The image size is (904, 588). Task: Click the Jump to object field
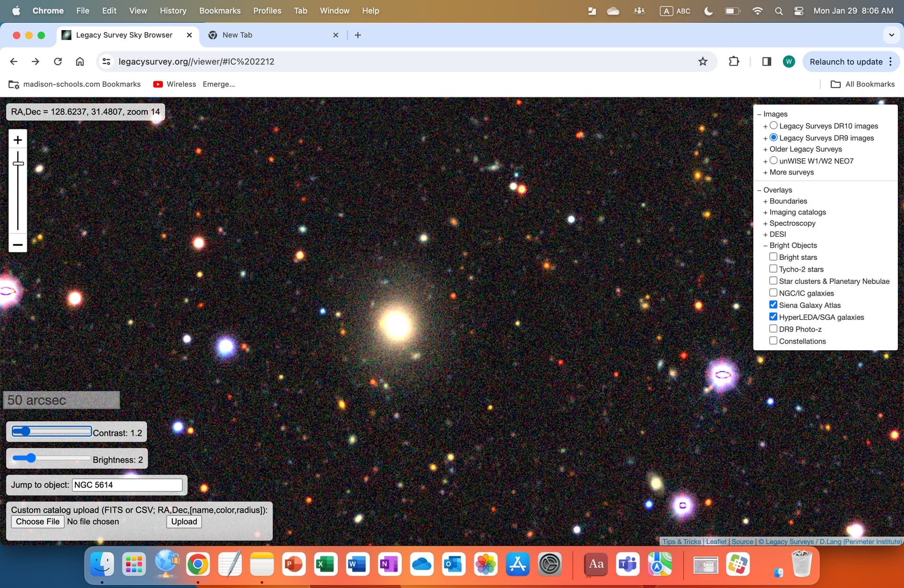[x=127, y=485]
